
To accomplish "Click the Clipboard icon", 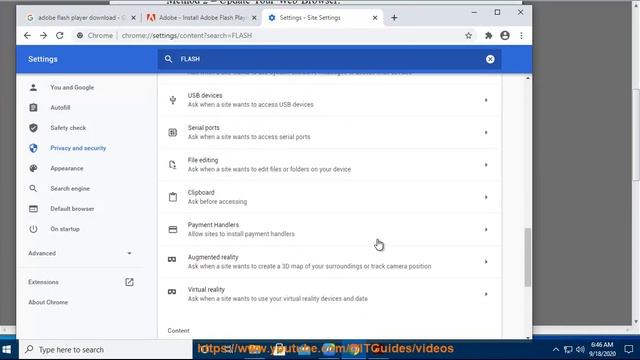I will tap(173, 197).
